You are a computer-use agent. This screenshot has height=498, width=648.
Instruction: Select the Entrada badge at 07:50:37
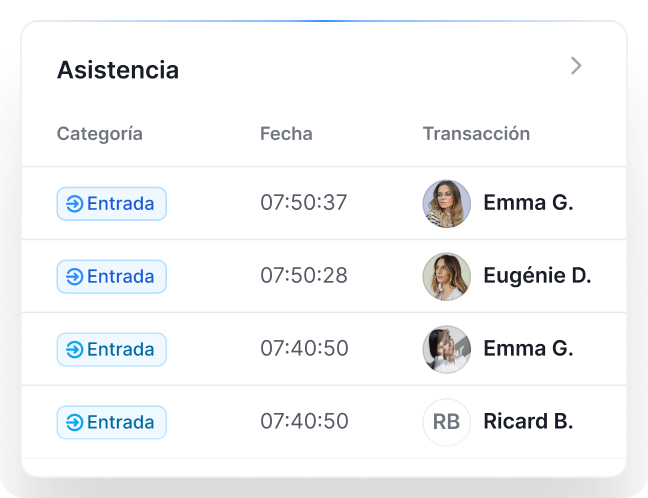point(112,204)
